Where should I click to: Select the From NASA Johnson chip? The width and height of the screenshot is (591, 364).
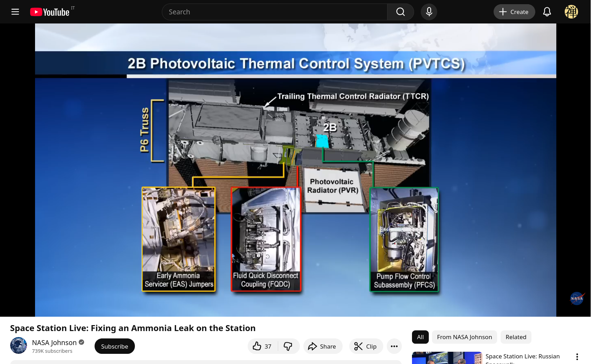tap(465, 337)
